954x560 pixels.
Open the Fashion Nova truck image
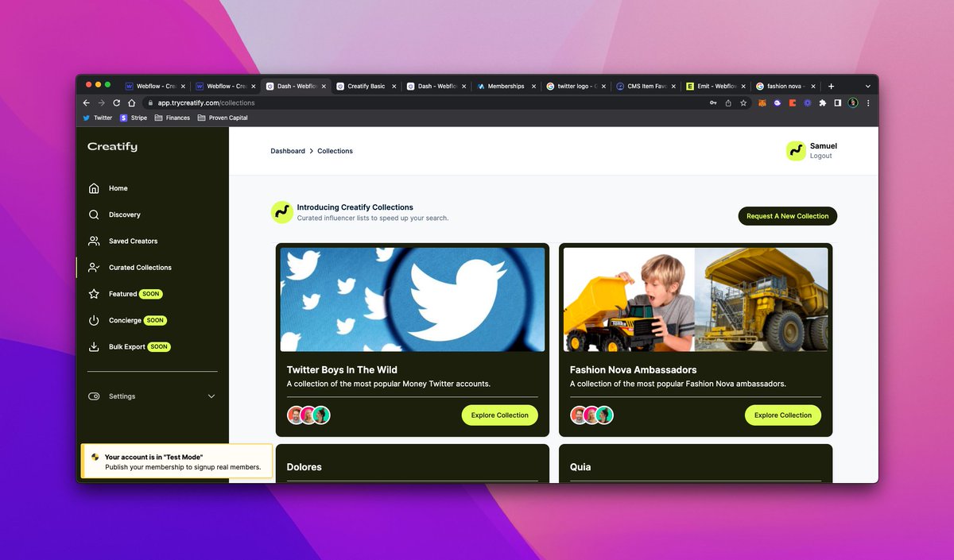pyautogui.click(x=696, y=299)
